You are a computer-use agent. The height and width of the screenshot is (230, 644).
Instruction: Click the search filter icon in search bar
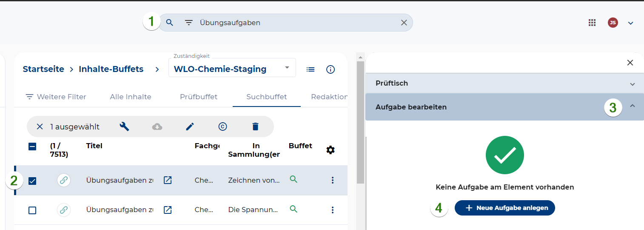pos(189,23)
